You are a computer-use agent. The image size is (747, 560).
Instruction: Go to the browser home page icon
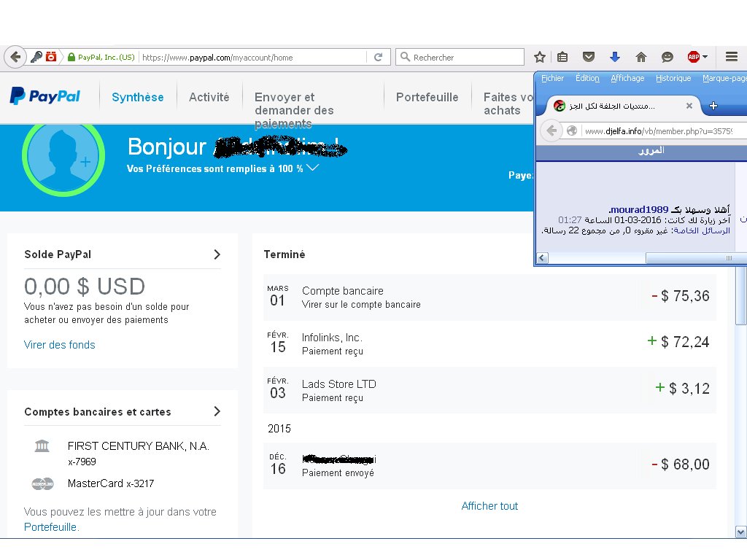coord(641,57)
